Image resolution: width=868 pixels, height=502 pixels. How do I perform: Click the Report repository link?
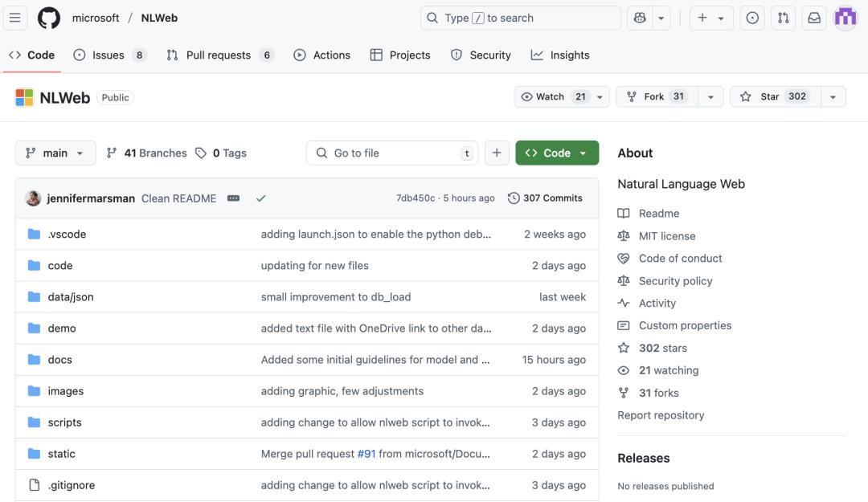(x=661, y=415)
